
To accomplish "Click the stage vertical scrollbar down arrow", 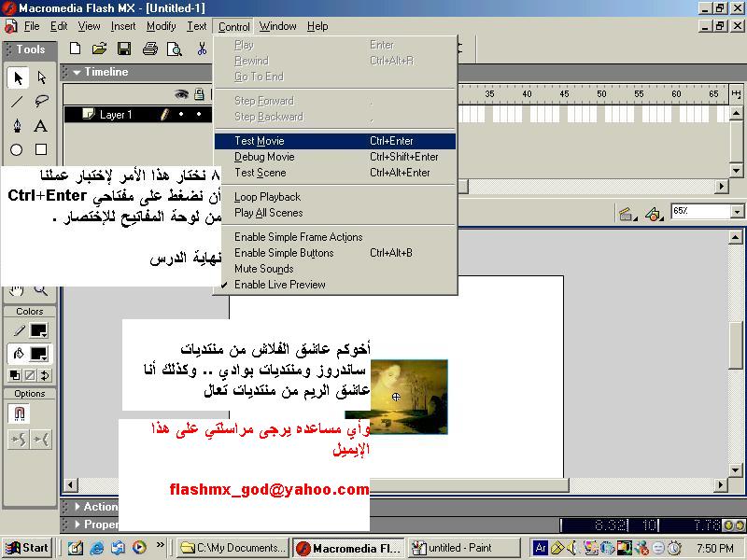I will click(736, 471).
